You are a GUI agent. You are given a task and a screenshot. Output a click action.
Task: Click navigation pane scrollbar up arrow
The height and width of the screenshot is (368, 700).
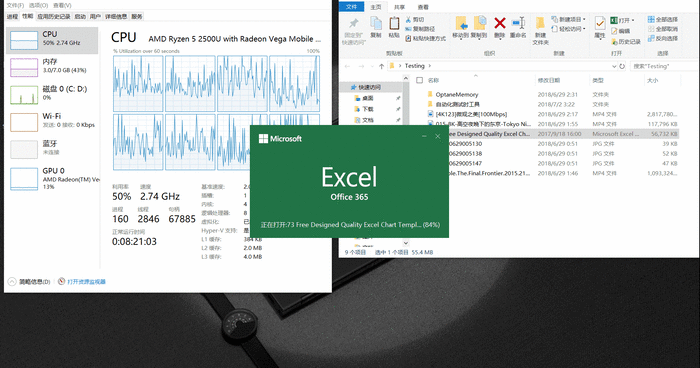(x=406, y=79)
